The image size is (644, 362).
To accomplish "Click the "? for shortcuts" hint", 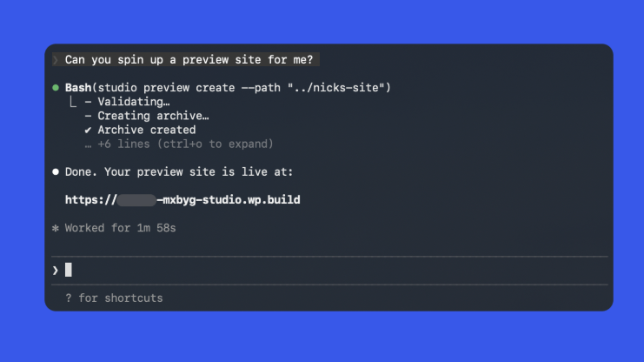I will click(114, 298).
